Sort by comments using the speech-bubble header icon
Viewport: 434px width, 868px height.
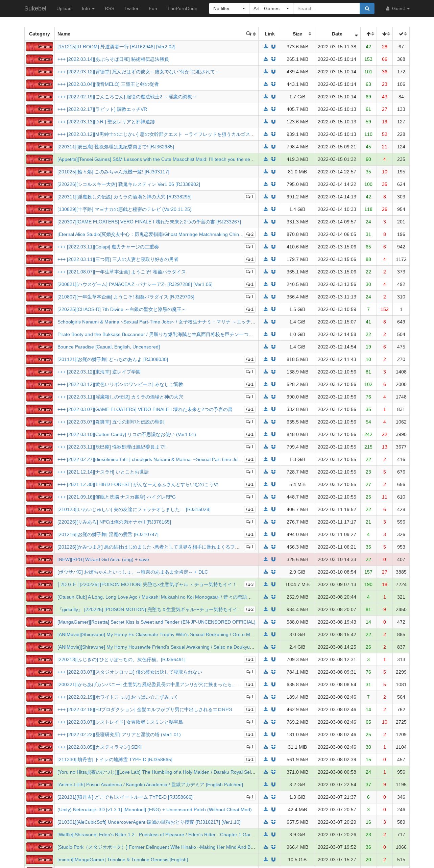tap(251, 34)
